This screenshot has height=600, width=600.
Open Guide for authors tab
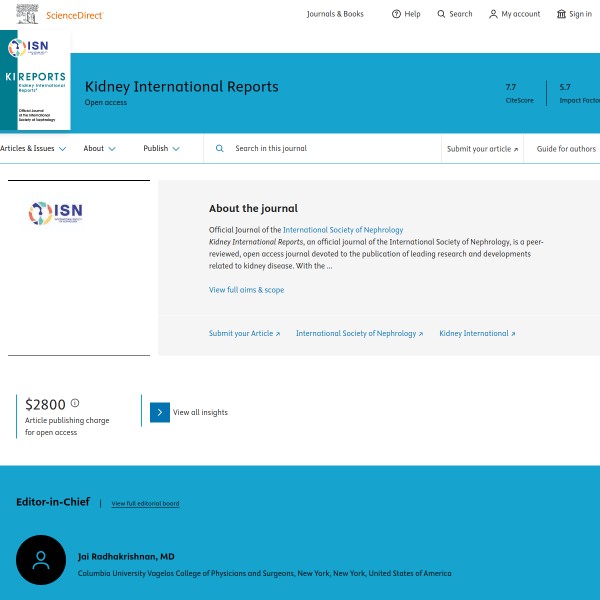click(x=566, y=148)
